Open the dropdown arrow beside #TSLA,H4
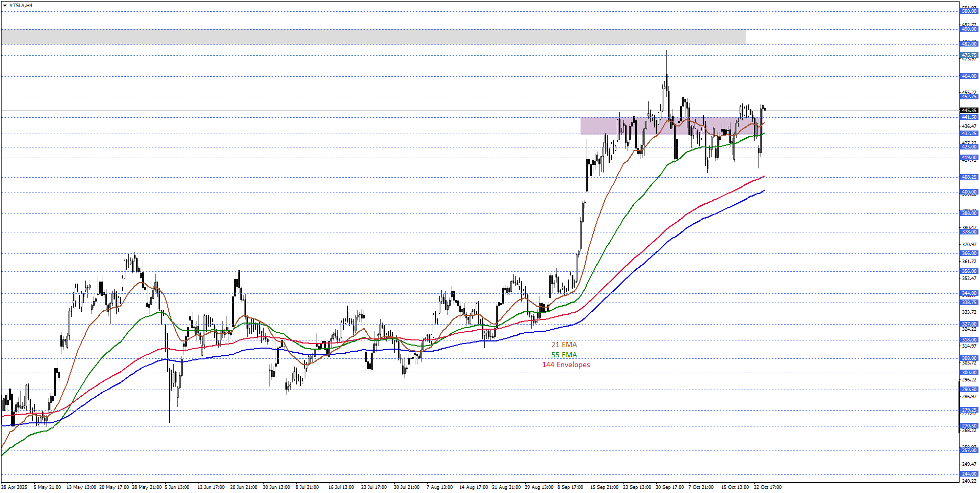 (5, 6)
